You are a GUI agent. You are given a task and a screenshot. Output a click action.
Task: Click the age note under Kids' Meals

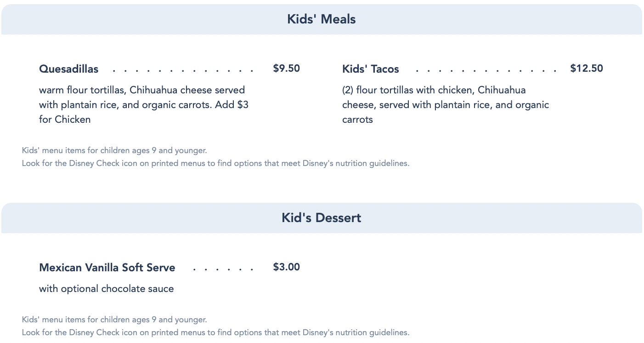(x=114, y=150)
